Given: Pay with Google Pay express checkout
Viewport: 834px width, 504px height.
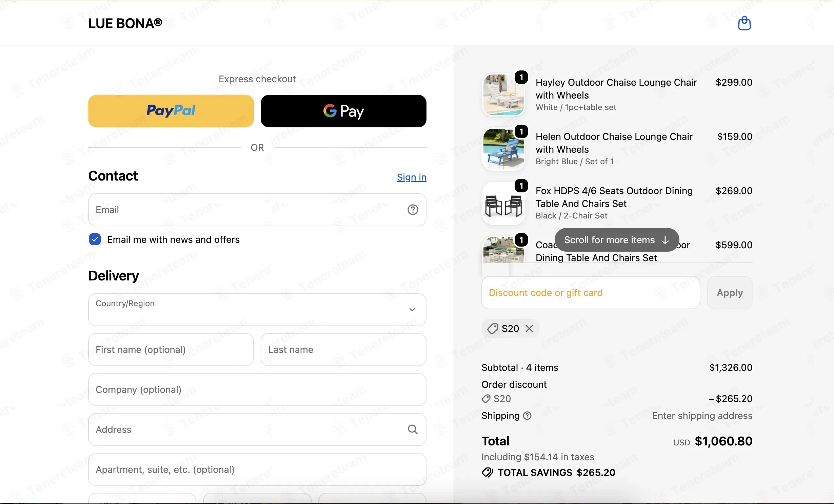Looking at the screenshot, I should pyautogui.click(x=343, y=111).
